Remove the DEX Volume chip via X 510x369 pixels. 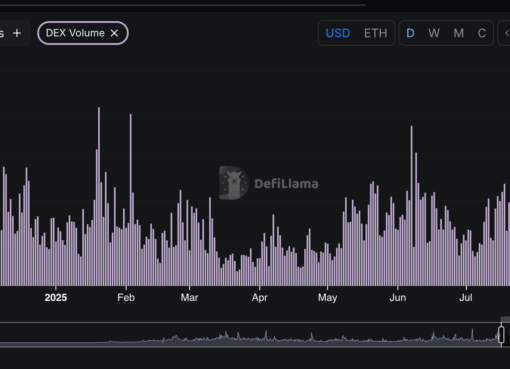(x=114, y=33)
